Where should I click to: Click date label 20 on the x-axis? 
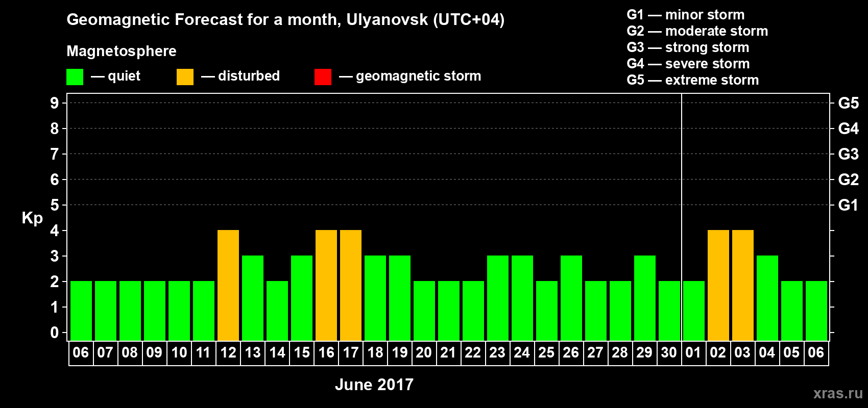pyautogui.click(x=424, y=352)
